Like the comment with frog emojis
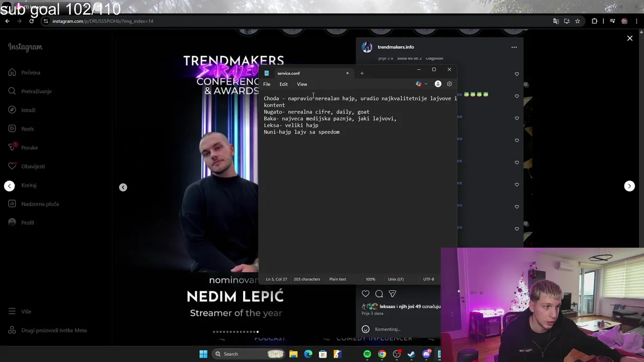 coord(517,96)
